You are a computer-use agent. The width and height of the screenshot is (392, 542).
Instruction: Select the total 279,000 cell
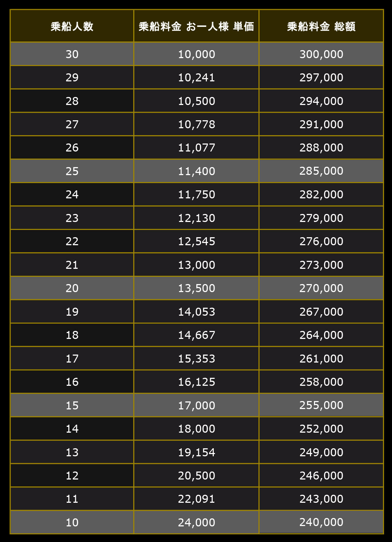[x=321, y=218]
